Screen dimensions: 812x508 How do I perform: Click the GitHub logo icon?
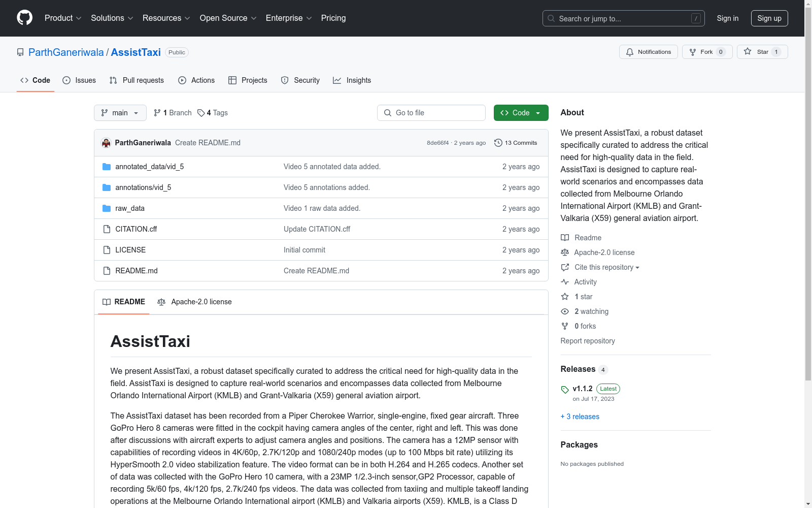(x=24, y=18)
